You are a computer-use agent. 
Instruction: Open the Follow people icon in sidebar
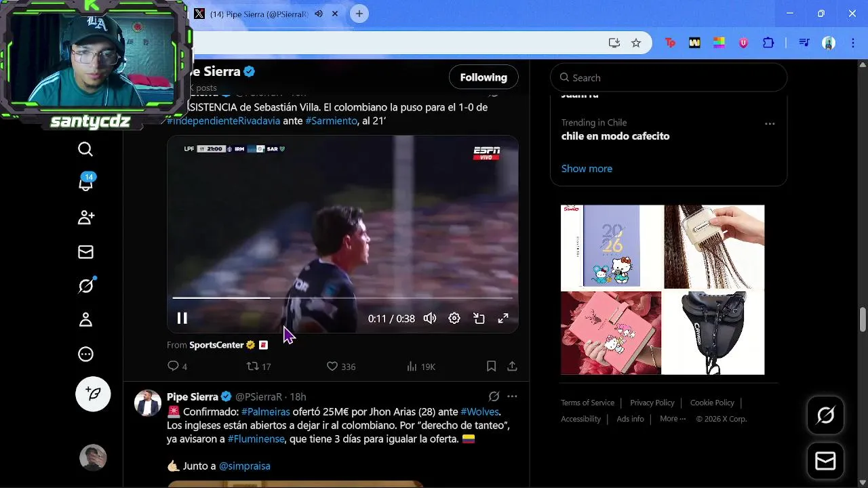(85, 218)
